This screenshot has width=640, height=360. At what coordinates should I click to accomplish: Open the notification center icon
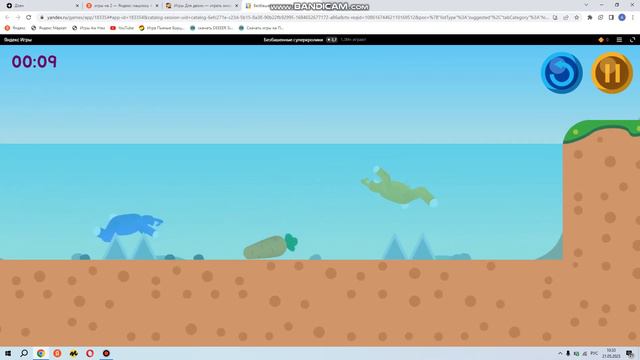click(629, 353)
